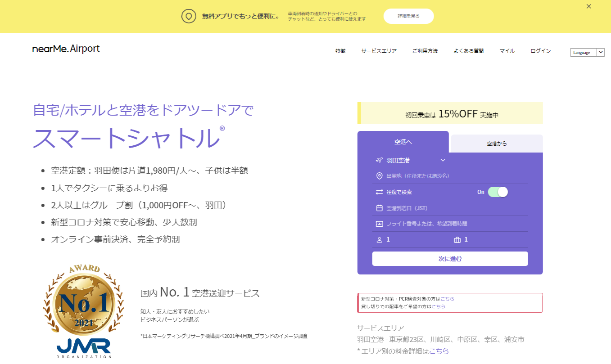Close the yellow app promotion banner
The width and height of the screenshot is (611, 364).
pyautogui.click(x=588, y=6)
